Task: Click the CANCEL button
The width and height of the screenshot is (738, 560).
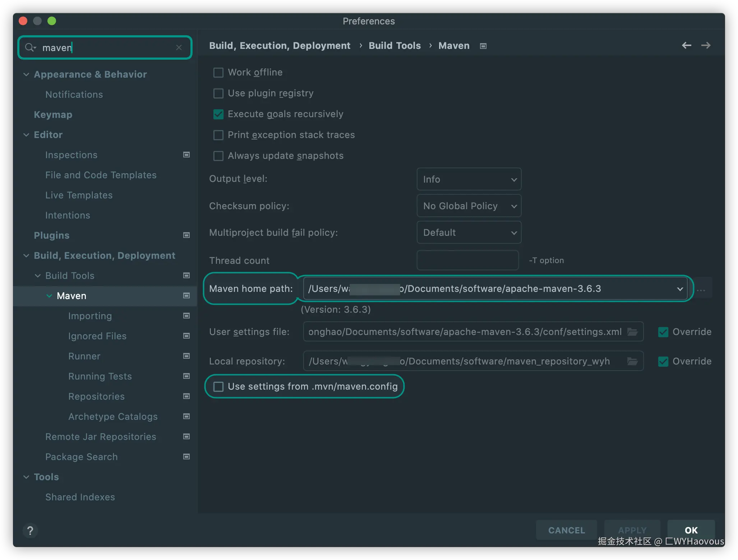Action: pos(566,530)
